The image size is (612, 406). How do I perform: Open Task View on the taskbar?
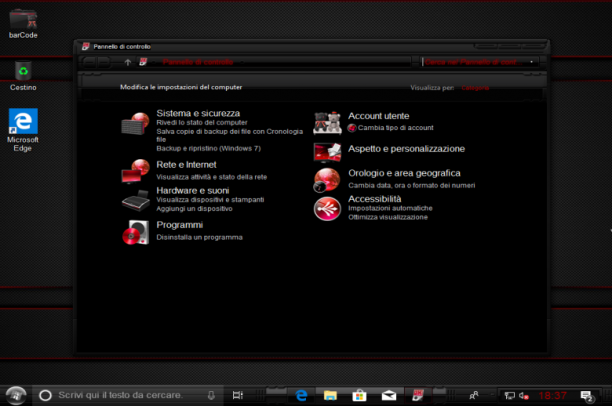tap(238, 395)
